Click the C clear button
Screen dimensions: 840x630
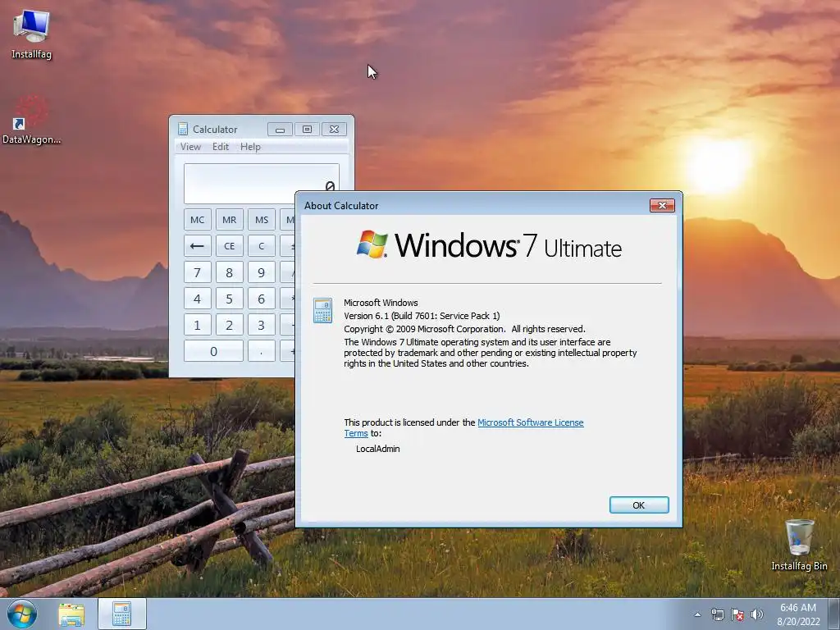(262, 246)
